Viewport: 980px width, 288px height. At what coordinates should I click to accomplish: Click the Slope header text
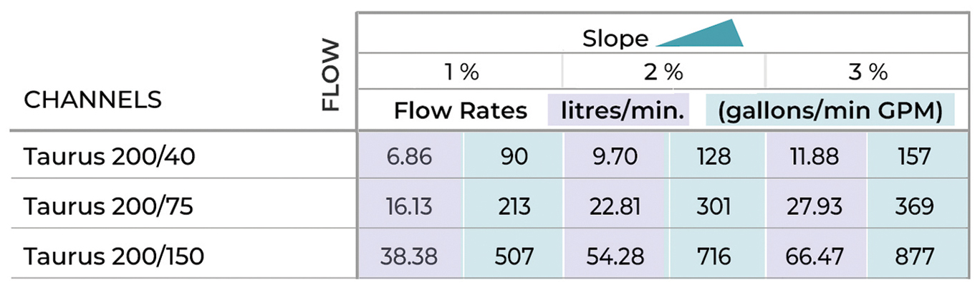coord(615,38)
